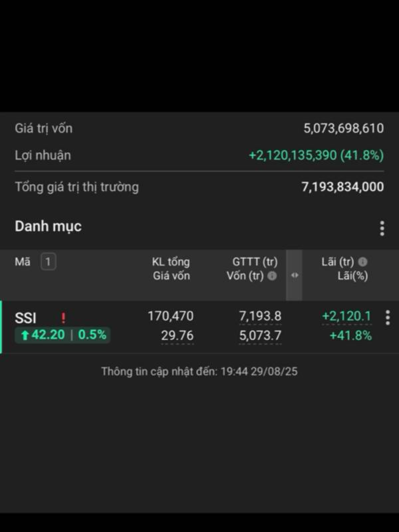Click the Lãi(%) column header
Viewport: 399px width, 532px height.
pos(352,276)
